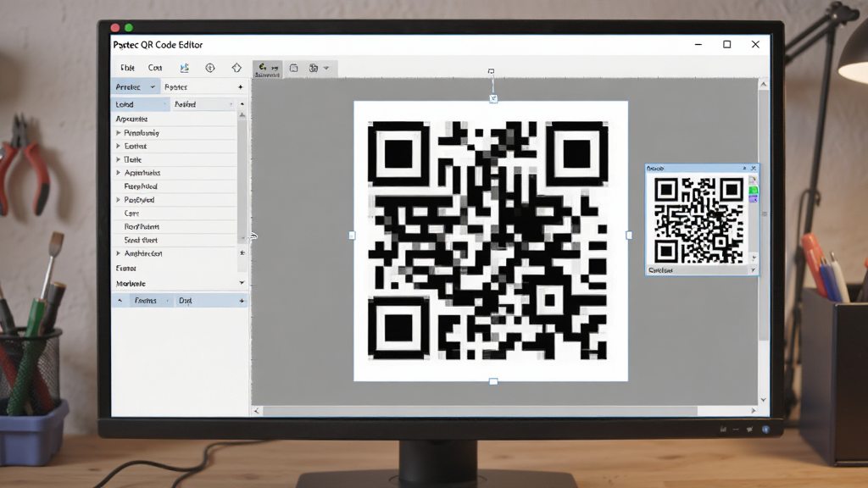Viewport: 868px width, 488px height.
Task: Click the circled symbol toolbar icon
Action: [210, 68]
